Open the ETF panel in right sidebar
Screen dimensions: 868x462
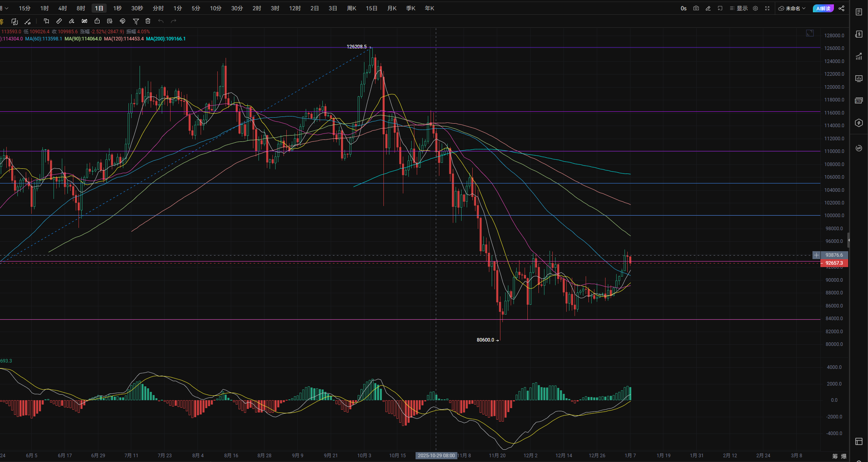coord(859,101)
